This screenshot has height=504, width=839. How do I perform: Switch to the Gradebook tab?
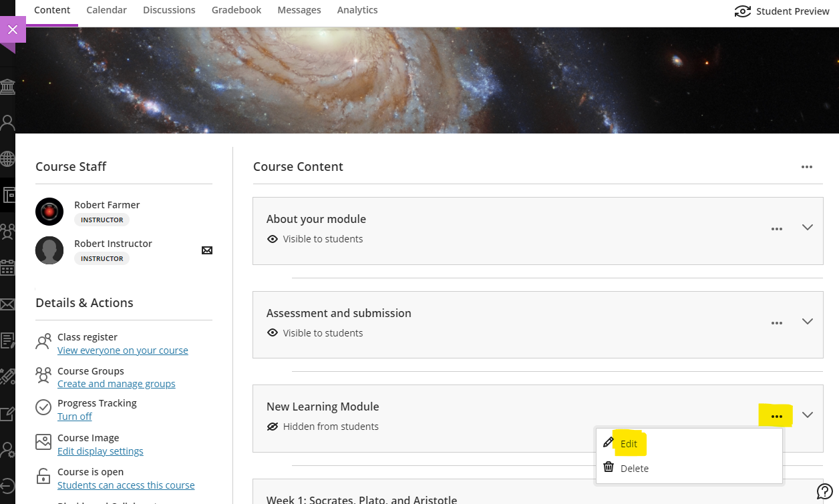tap(236, 9)
